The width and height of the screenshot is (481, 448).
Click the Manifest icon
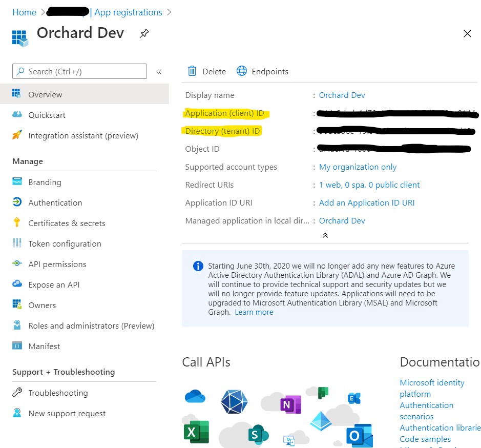coord(17,346)
